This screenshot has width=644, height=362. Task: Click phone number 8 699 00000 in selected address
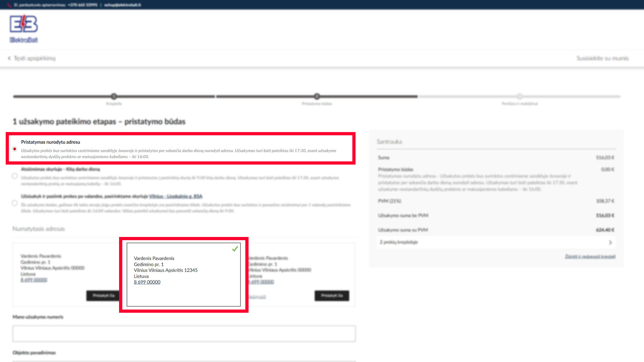click(x=147, y=282)
